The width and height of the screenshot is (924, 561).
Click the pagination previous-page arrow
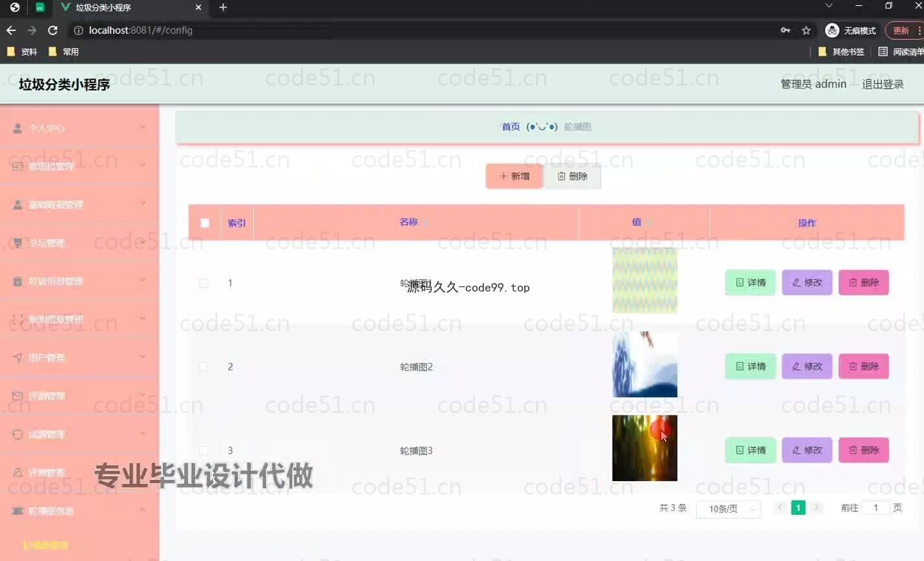[780, 508]
